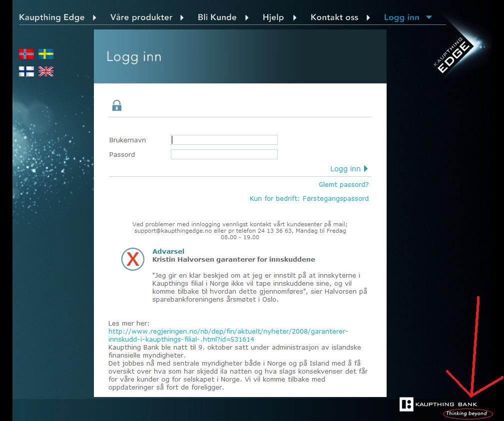Click the Advarsel heading
Image resolution: width=504 pixels, height=421 pixels.
click(168, 251)
